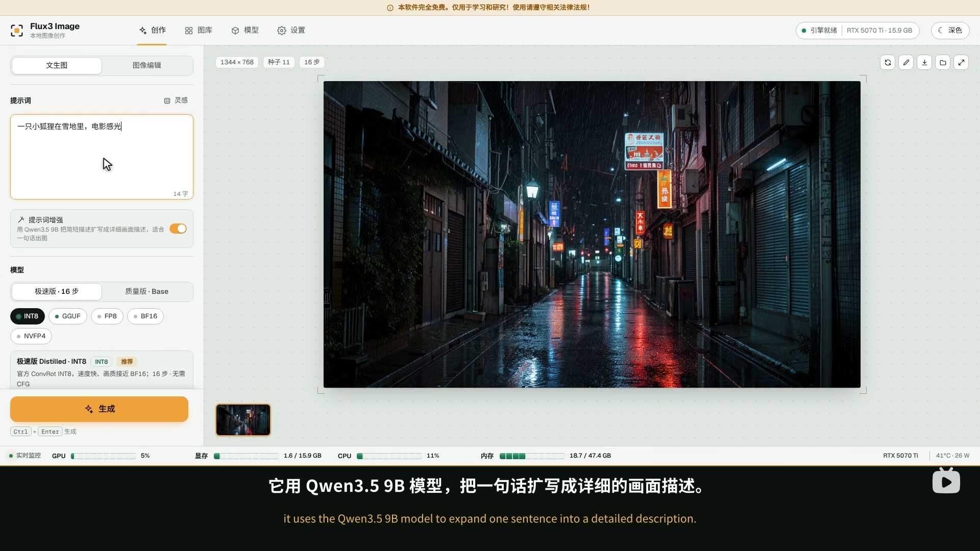Click the pencil edit icon above the image
The height and width of the screenshot is (551, 980).
906,62
